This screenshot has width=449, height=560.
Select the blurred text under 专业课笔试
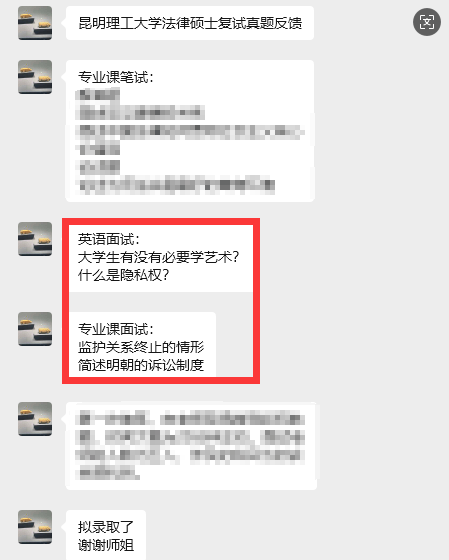point(190,141)
